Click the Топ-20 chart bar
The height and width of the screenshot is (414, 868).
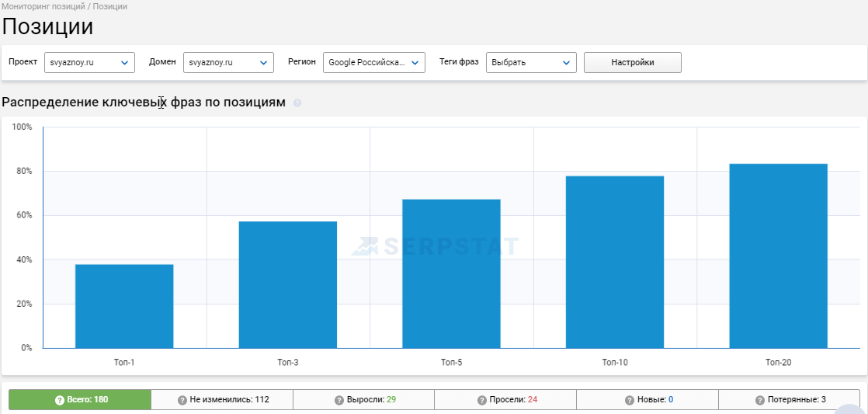778,256
